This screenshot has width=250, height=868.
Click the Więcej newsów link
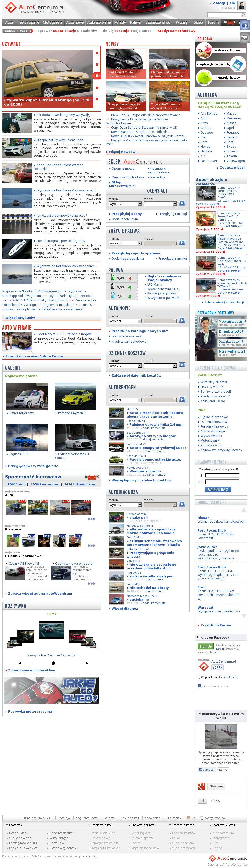[122, 152]
